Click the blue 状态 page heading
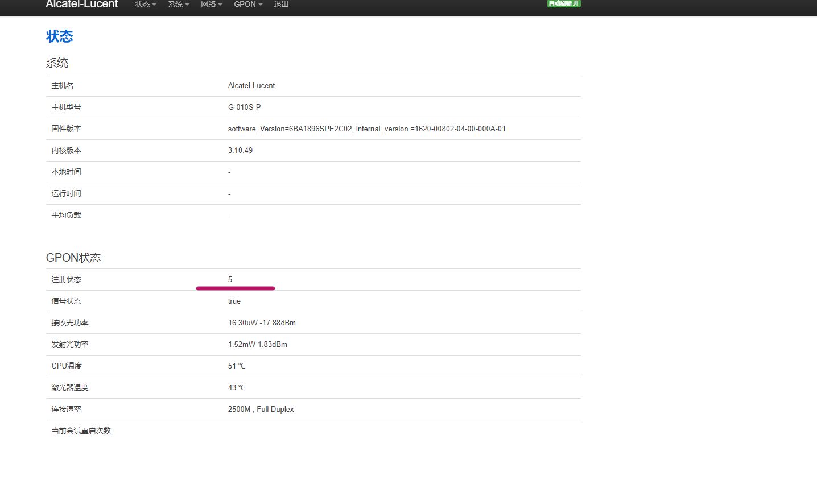This screenshot has height=504, width=817. 59,36
